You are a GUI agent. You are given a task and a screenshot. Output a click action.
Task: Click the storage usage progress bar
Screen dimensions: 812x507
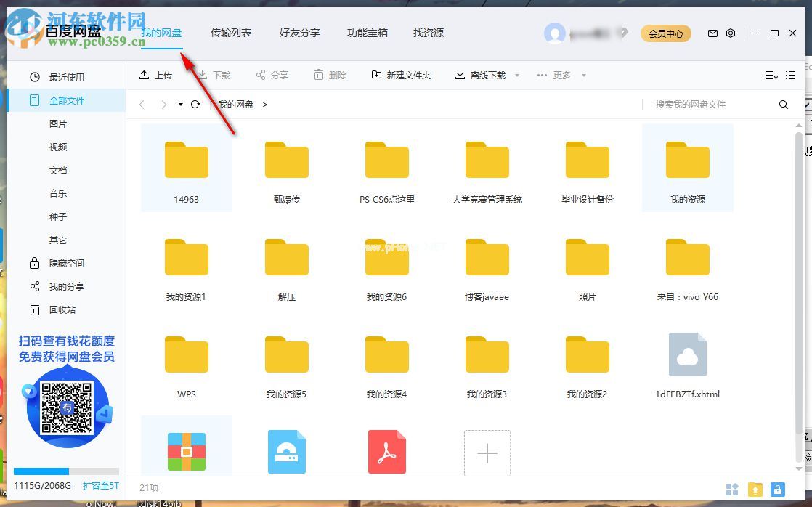[x=65, y=471]
